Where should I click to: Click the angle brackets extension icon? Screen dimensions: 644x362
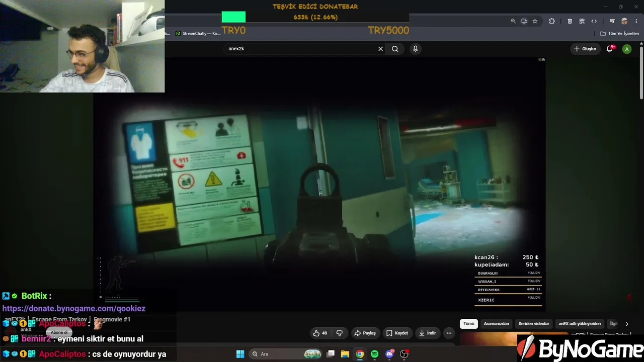point(594,21)
